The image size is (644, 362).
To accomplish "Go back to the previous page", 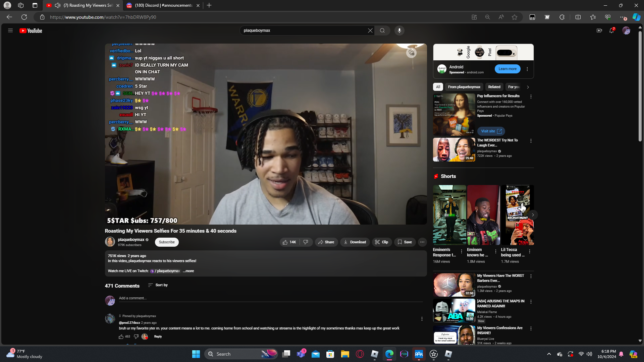I will [9, 17].
